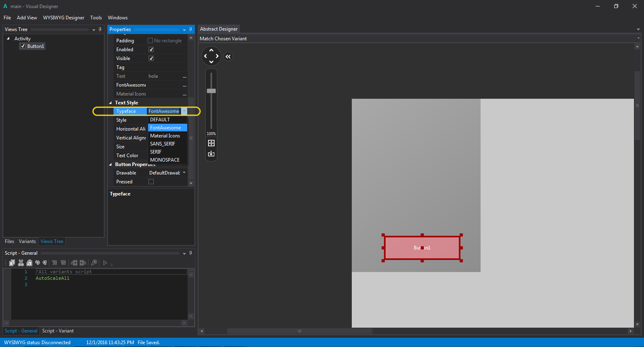Pan designer view left with arrow
The image size is (644, 347).
pos(205,56)
